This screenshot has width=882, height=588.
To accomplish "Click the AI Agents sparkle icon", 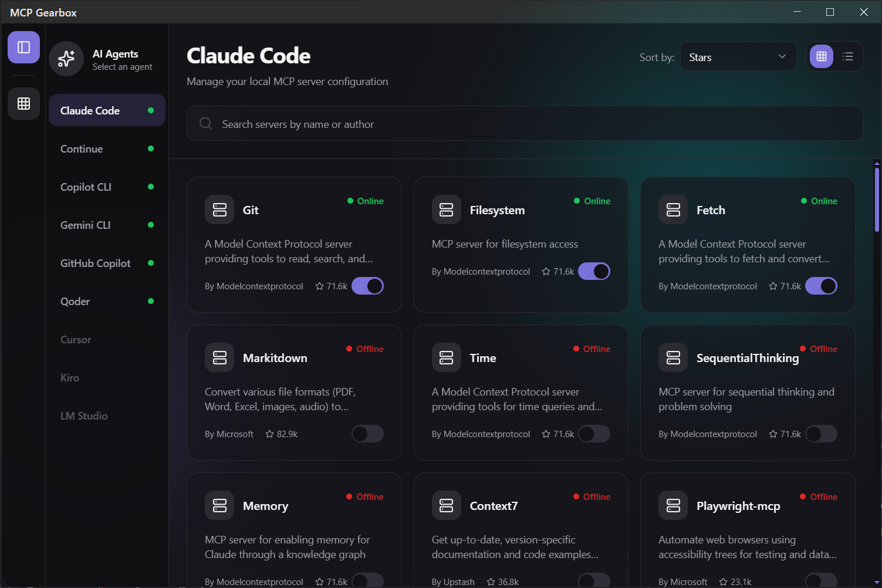I will [x=66, y=59].
